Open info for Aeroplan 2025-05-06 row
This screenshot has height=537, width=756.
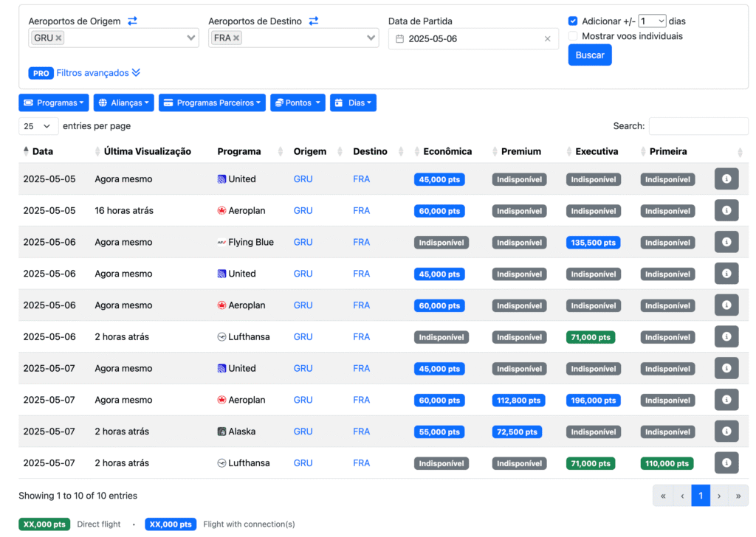(x=726, y=305)
